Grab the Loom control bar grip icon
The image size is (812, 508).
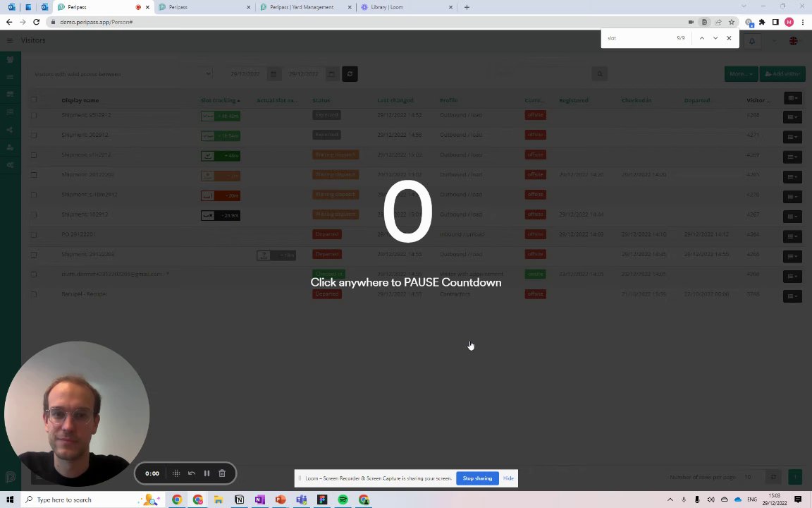(176, 473)
